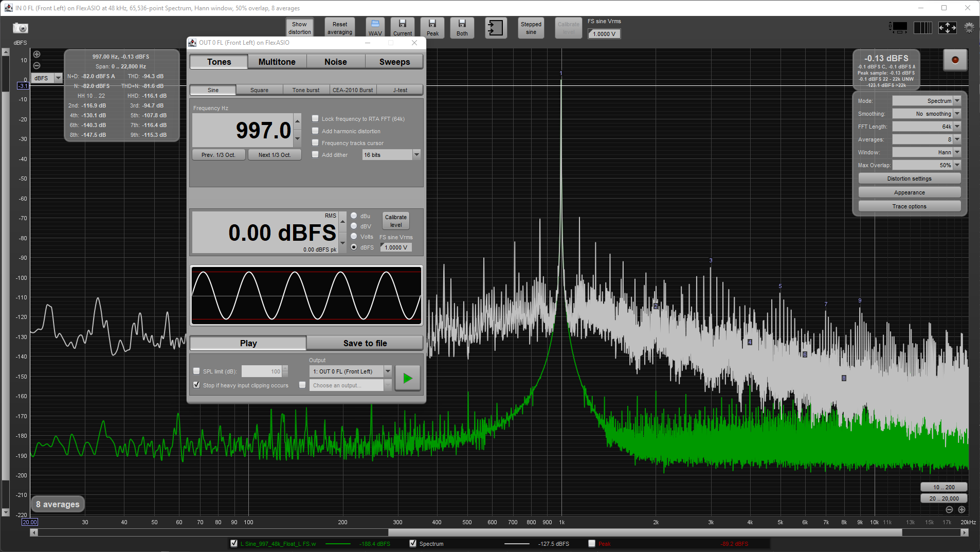
Task: Open the signal generator window icon
Action: 496,28
